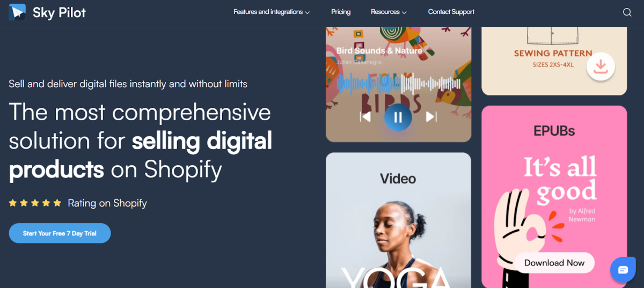
Task: Open the Yoga video card
Action: click(x=398, y=220)
